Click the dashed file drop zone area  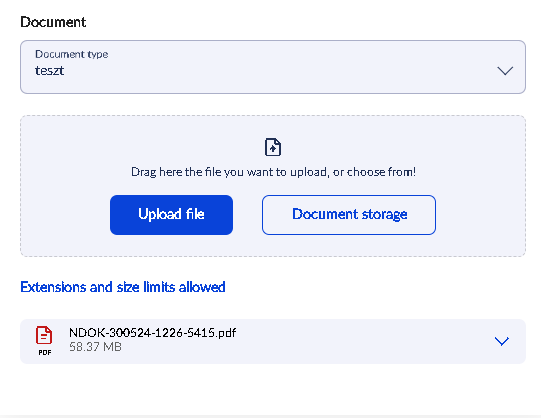[x=273, y=186]
